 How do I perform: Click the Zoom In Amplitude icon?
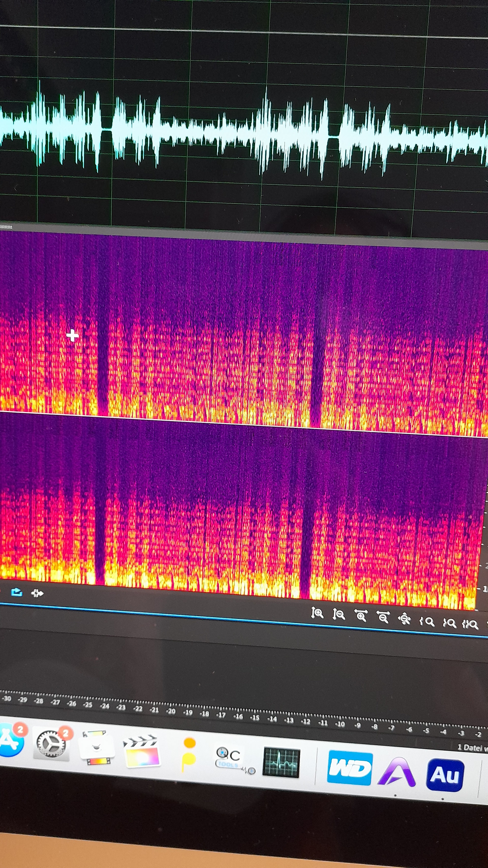[317, 613]
